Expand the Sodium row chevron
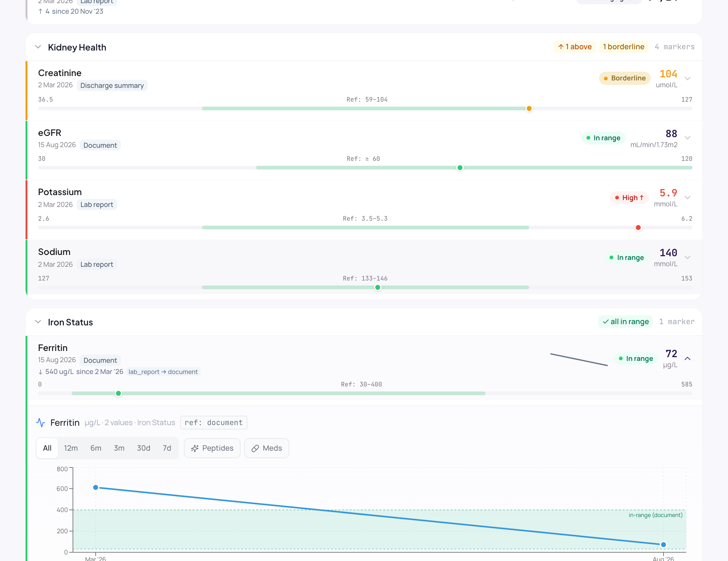The height and width of the screenshot is (561, 728). pos(687,257)
